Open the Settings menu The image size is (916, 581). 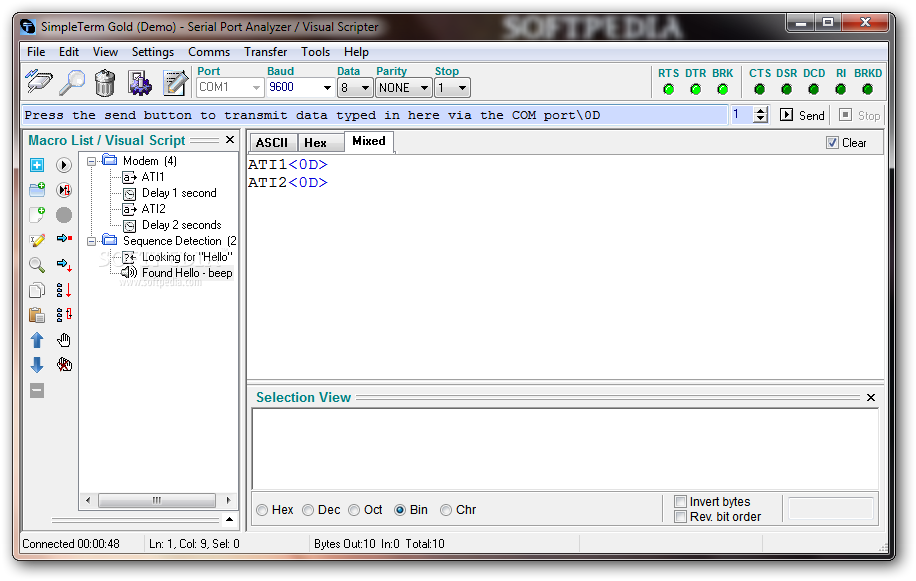(152, 52)
